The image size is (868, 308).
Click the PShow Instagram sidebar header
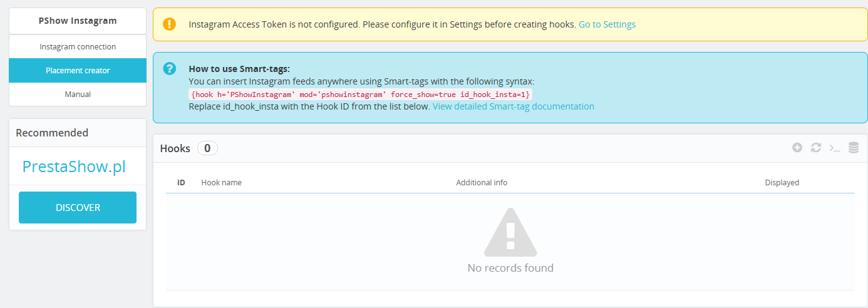click(x=78, y=21)
